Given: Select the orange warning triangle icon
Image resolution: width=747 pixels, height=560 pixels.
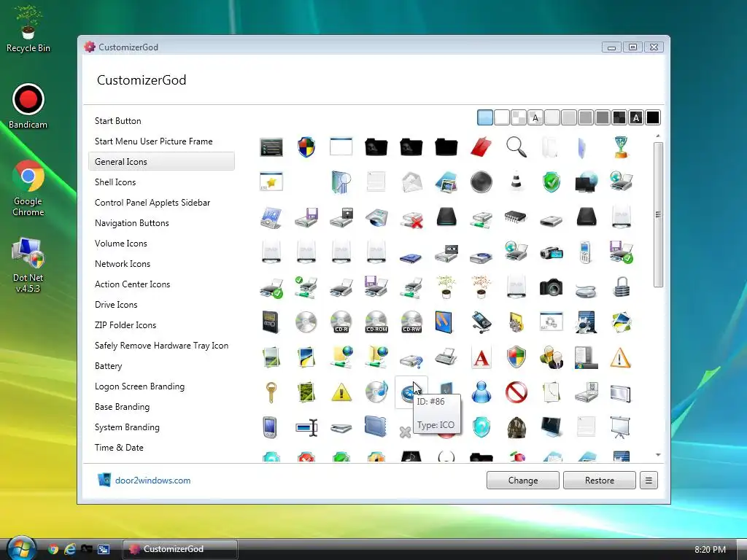Looking at the screenshot, I should (x=620, y=358).
